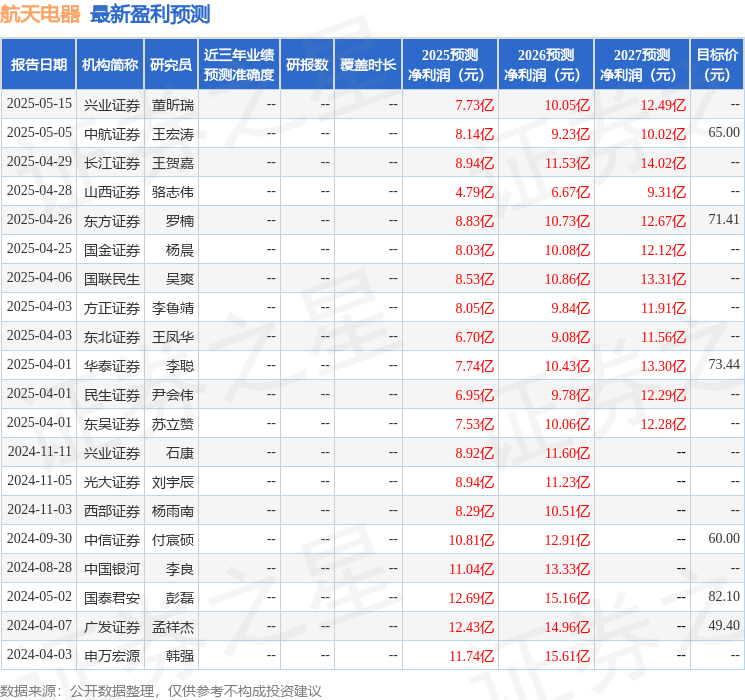Select the 研报数 column header
745x700 pixels.
pos(307,65)
